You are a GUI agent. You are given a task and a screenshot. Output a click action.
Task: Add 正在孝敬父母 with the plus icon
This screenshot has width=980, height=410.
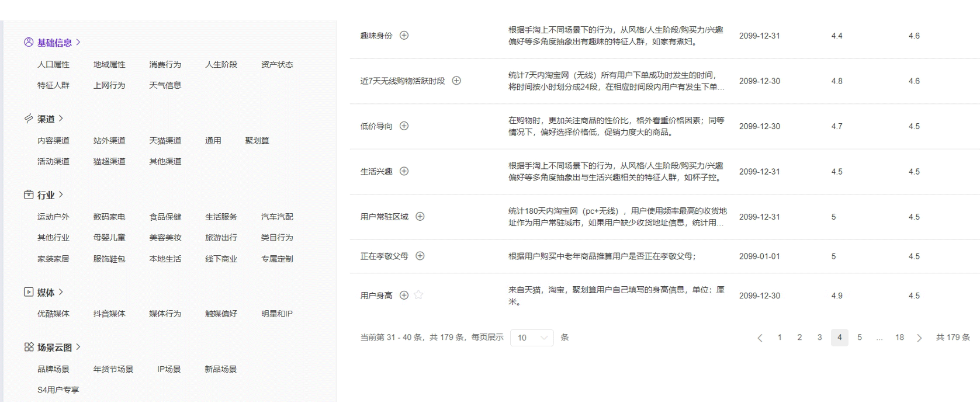pyautogui.click(x=420, y=256)
